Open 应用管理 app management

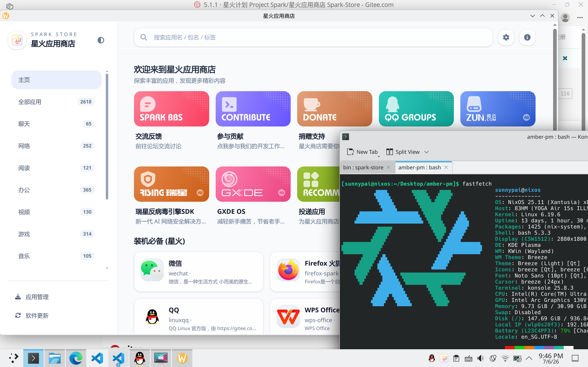click(x=58, y=297)
